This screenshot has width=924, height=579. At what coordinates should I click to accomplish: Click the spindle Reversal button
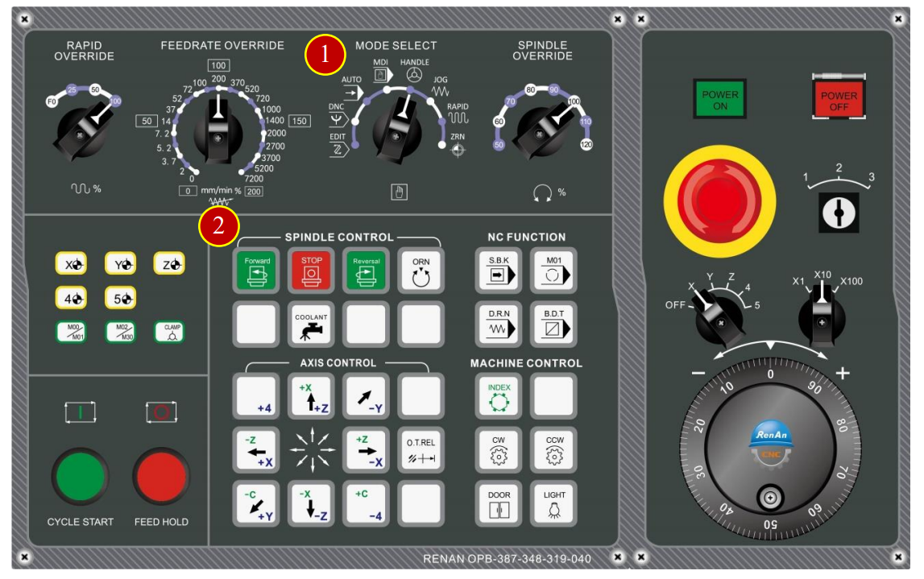(x=366, y=271)
